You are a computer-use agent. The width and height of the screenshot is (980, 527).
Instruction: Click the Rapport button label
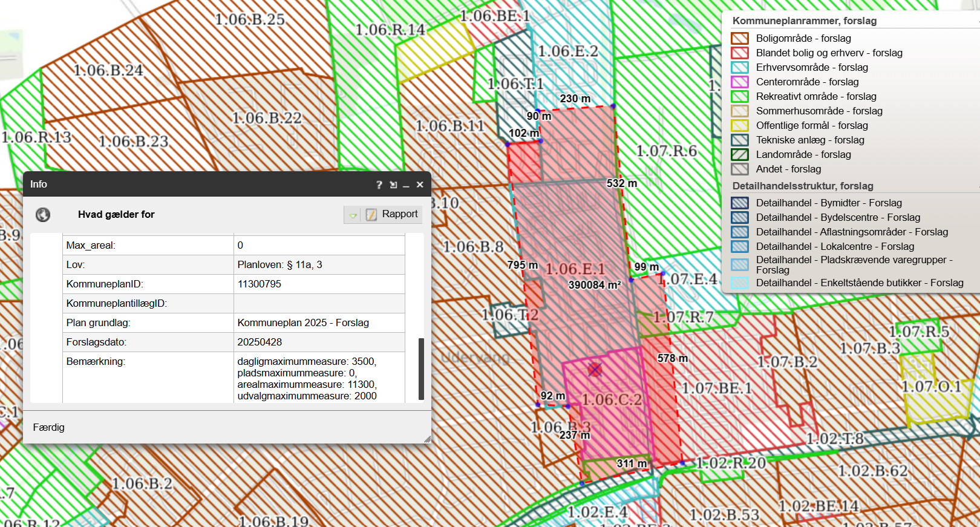pos(399,214)
